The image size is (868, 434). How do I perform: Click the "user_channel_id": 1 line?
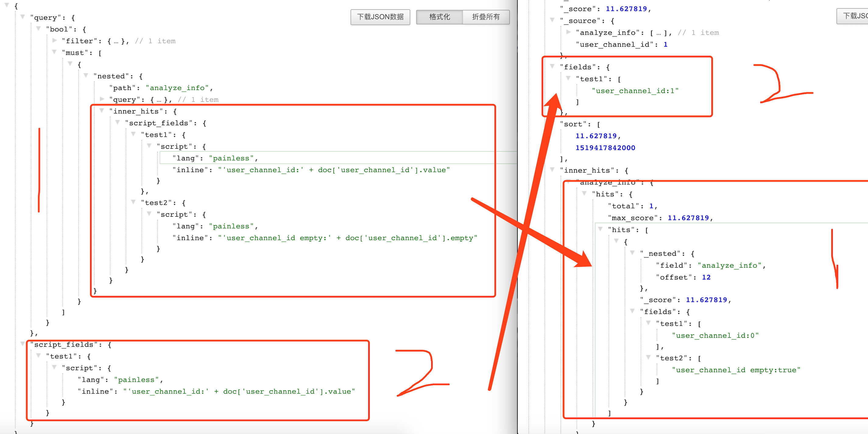click(x=621, y=44)
